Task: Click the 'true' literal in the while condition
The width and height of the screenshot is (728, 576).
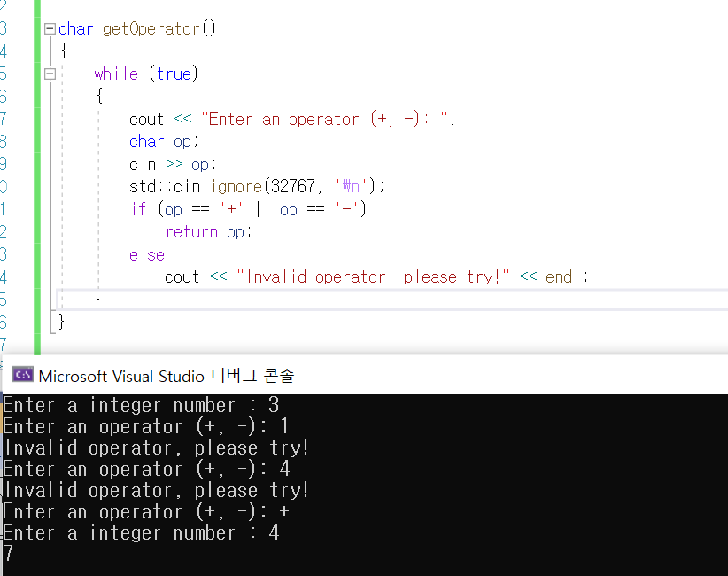Action: pyautogui.click(x=174, y=74)
